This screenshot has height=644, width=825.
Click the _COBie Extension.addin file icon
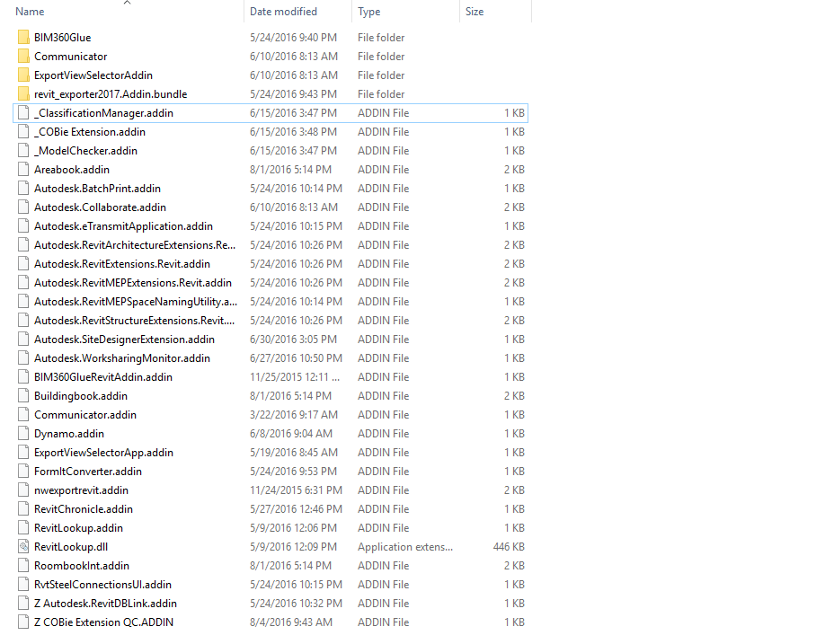pos(23,132)
